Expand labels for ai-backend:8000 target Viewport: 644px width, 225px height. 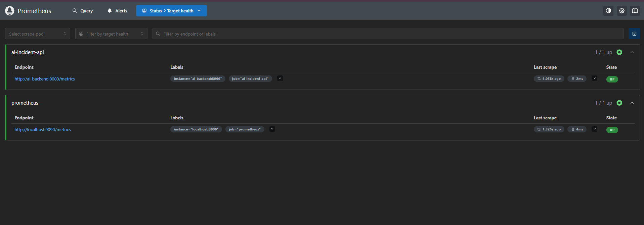[280, 78]
